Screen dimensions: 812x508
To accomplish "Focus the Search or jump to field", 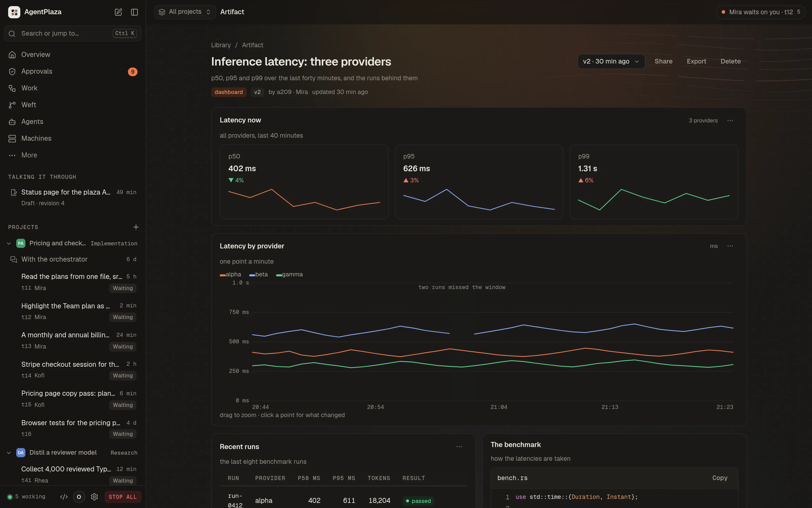I will (73, 34).
